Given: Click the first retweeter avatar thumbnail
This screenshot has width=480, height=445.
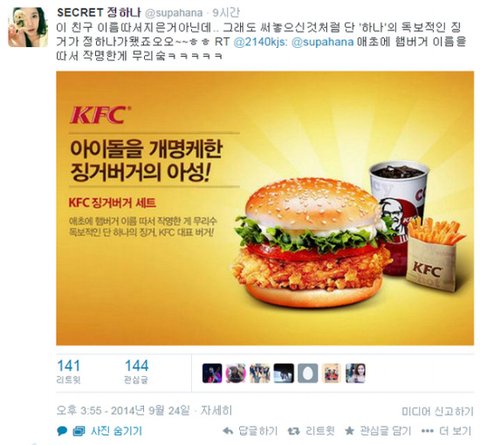Looking at the screenshot, I should point(212,373).
